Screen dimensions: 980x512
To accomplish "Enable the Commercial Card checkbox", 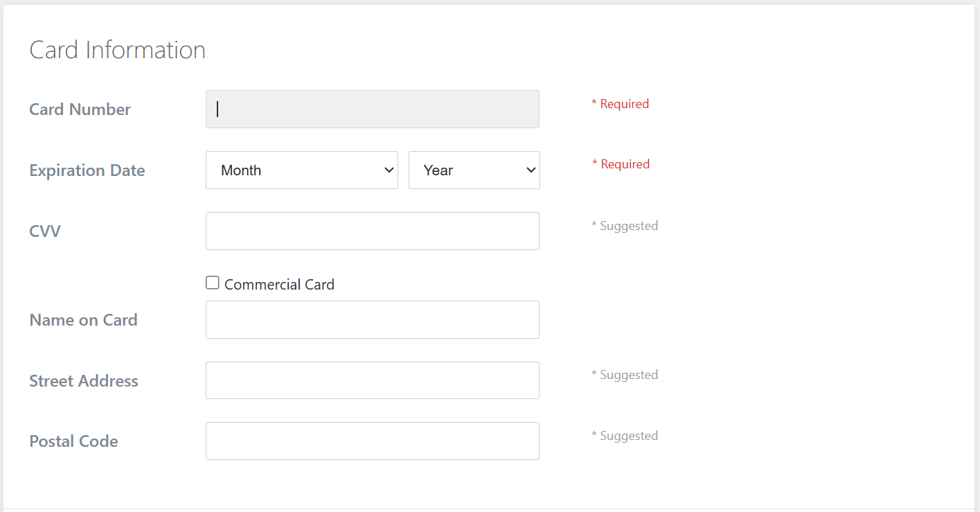I will tap(213, 283).
